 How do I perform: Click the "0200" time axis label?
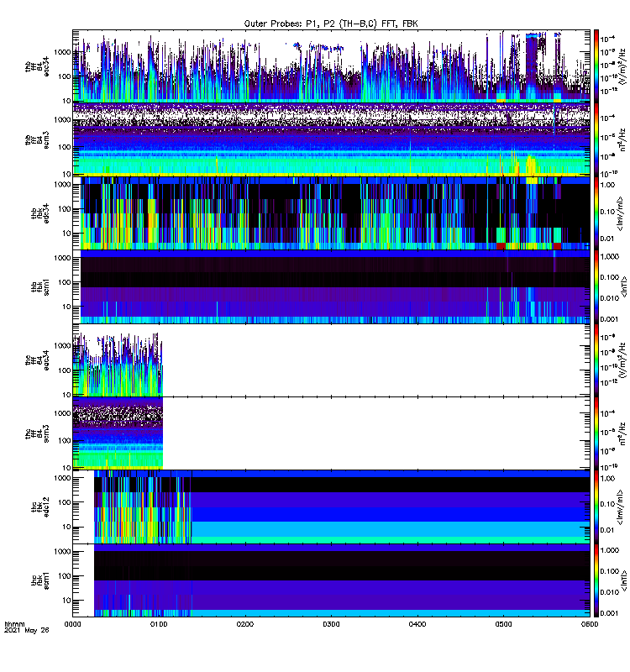[x=245, y=624]
